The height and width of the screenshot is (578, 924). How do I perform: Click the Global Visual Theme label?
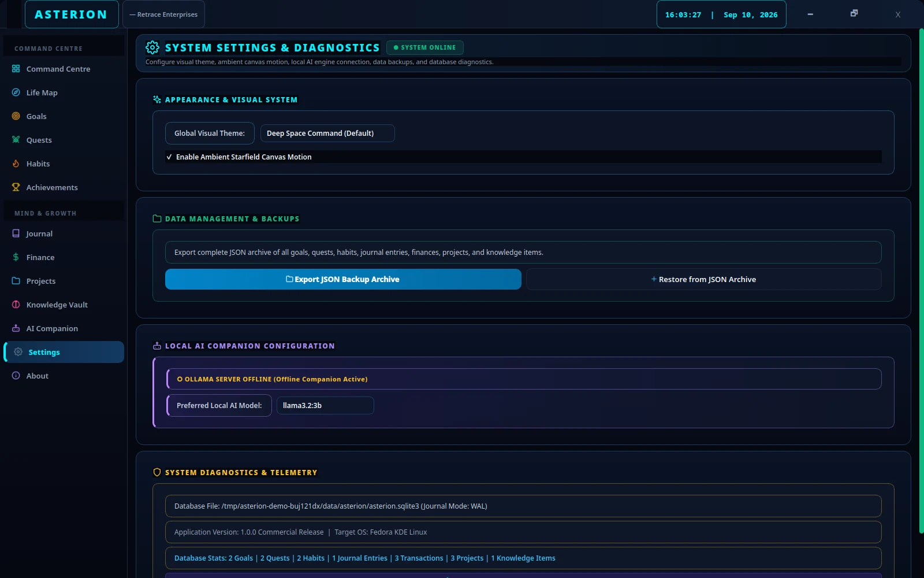coord(210,134)
